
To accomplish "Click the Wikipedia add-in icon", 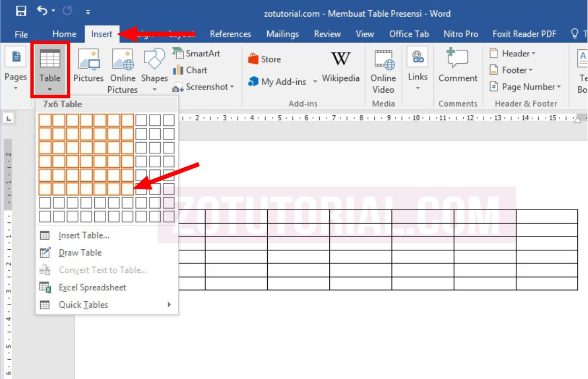I will pos(341,58).
